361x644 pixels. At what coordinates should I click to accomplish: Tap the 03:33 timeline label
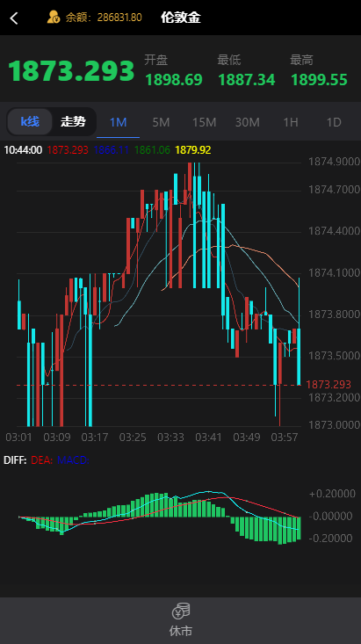[170, 437]
